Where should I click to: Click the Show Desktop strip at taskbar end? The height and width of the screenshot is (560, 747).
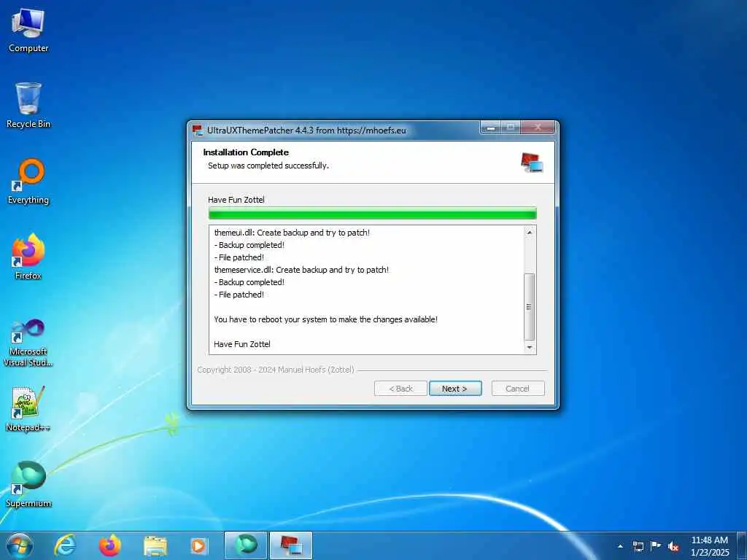(x=742, y=545)
